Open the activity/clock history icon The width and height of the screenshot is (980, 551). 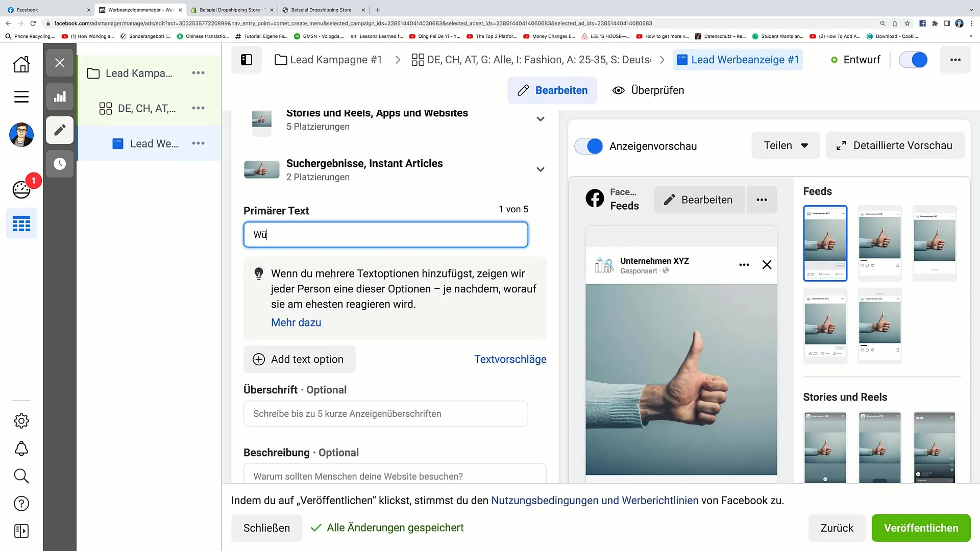tap(59, 163)
